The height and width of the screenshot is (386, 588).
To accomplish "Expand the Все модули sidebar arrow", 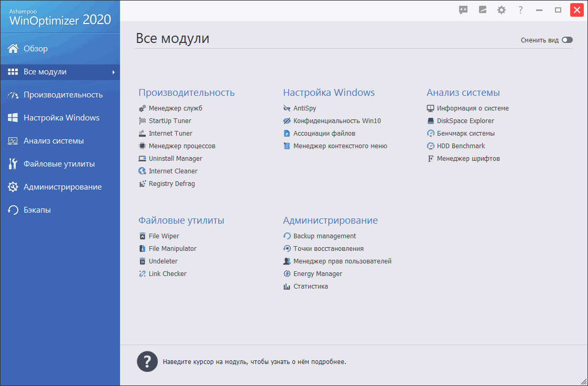I will [x=113, y=72].
